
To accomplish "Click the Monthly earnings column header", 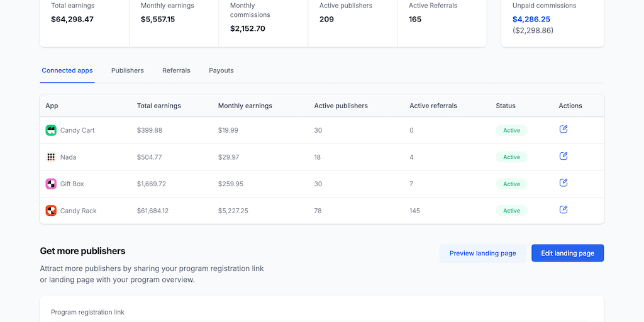I will 245,106.
